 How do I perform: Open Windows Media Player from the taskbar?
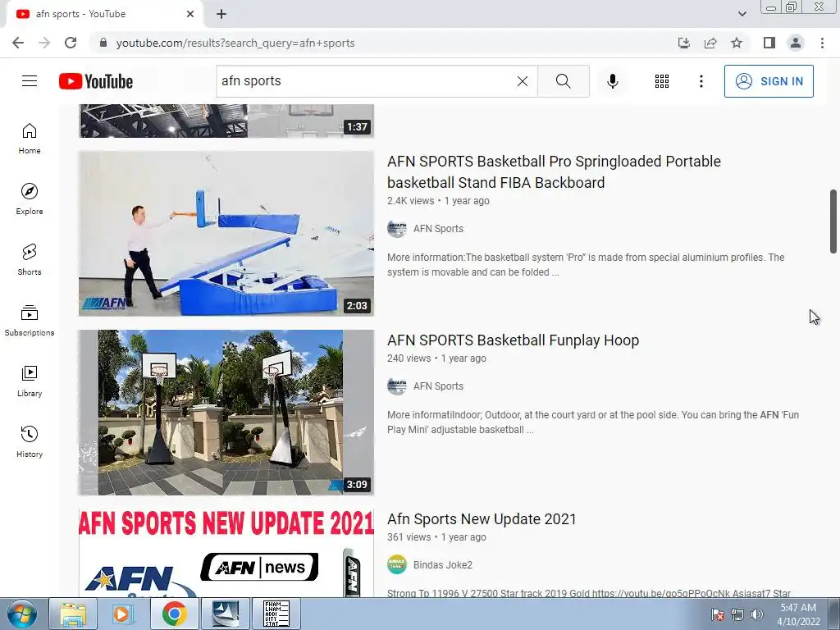point(123,614)
